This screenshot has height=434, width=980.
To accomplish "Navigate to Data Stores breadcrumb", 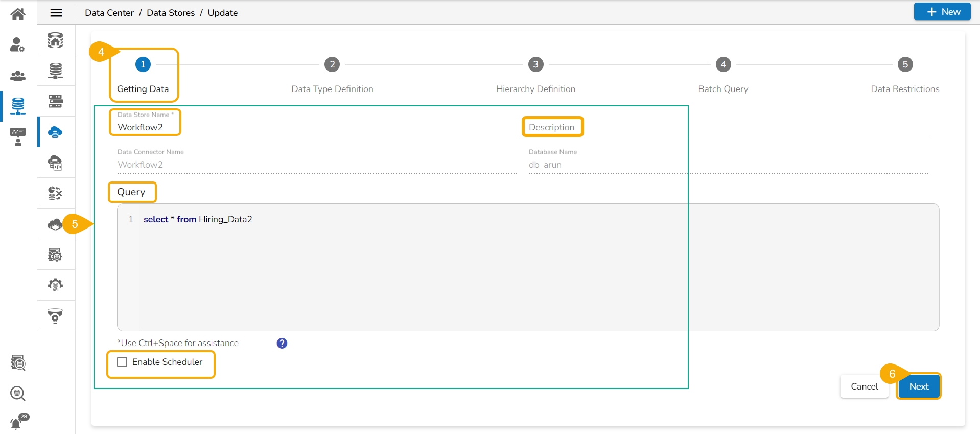I will 171,13.
